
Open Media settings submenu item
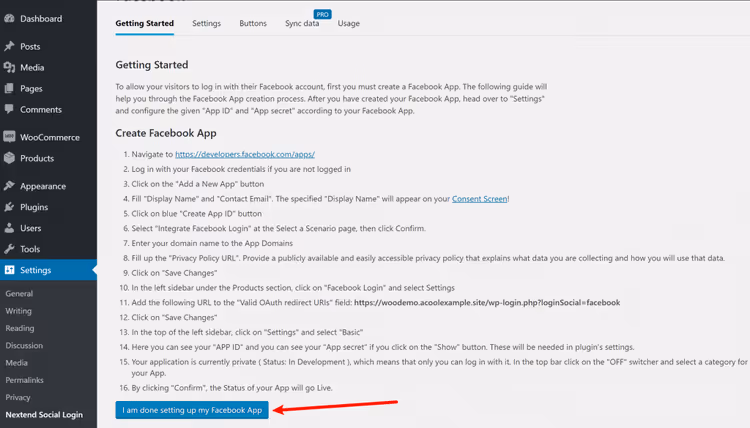pyautogui.click(x=16, y=362)
